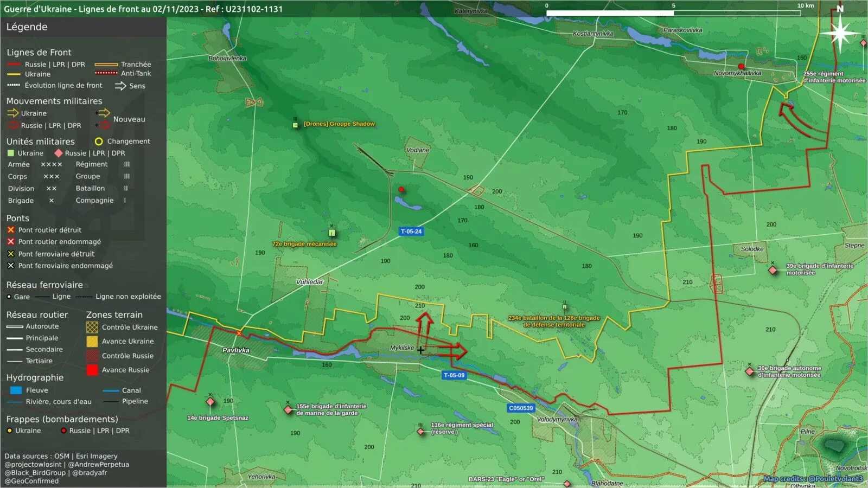Viewport: 868px width, 488px height.
Task: Click the 14e brigade Spetsnaz diamond marker
Action: (x=210, y=402)
